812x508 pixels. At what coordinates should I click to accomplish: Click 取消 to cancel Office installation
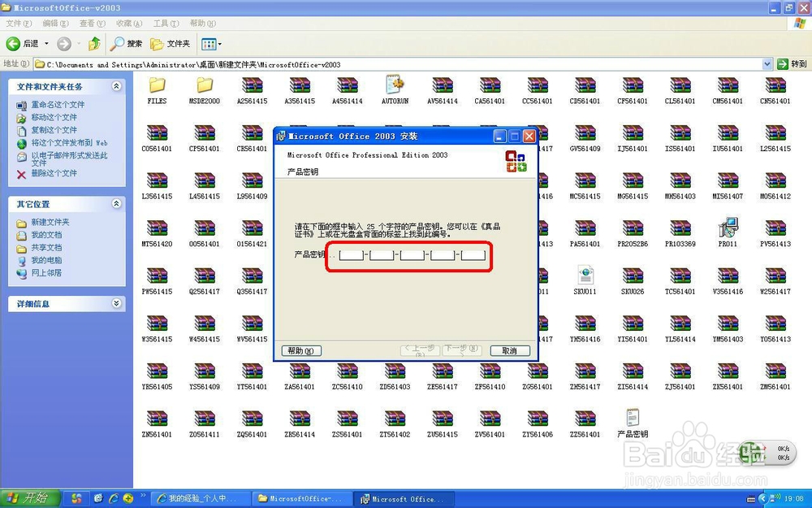(x=509, y=350)
